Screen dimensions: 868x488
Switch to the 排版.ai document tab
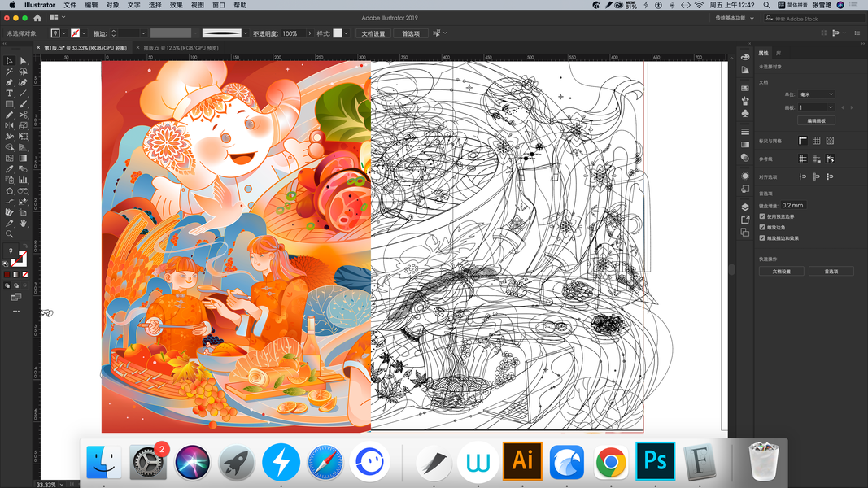[181, 48]
